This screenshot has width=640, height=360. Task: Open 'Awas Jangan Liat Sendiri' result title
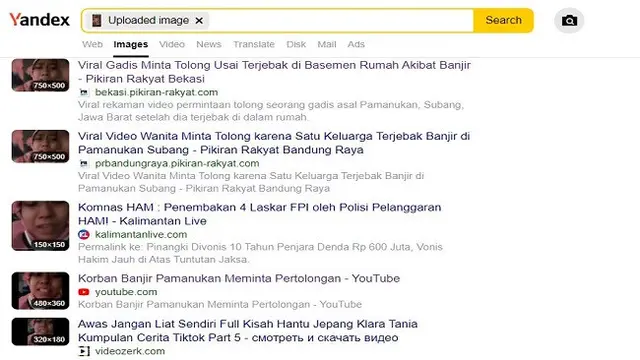coord(247,331)
